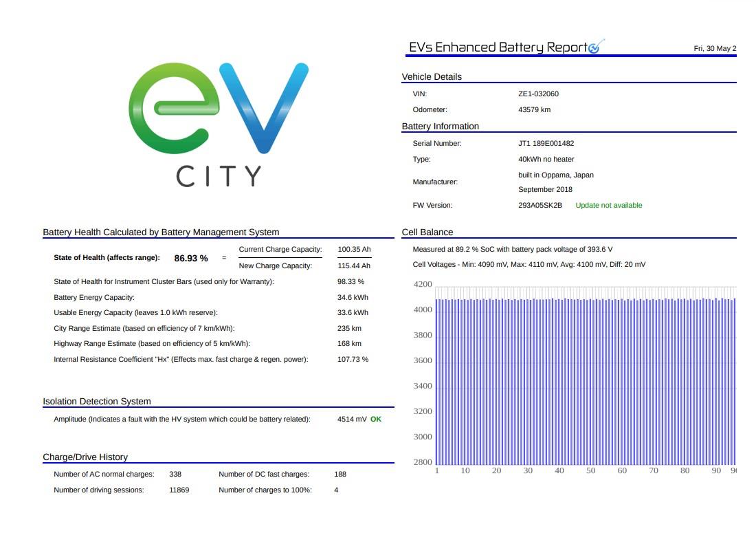Click the EV City logo
Image resolution: width=756 pixels, height=533 pixels.
(219, 124)
